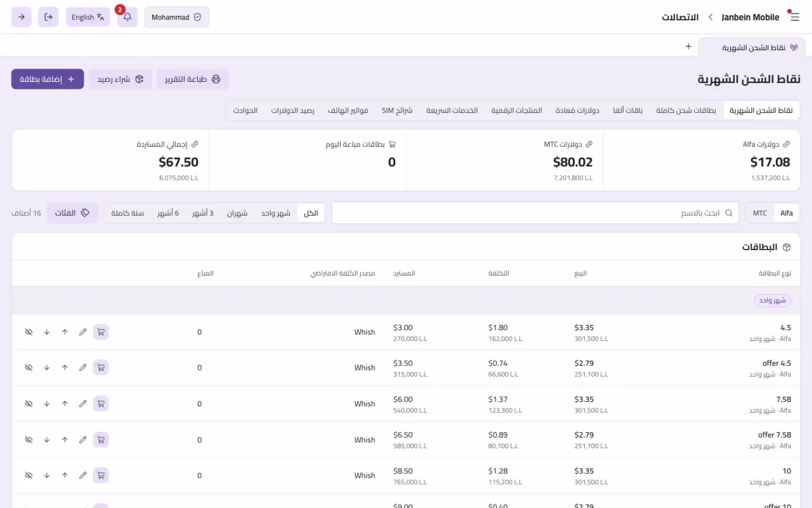Hide the 4.5 card using the eye-off icon
The image size is (812, 508).
(29, 332)
